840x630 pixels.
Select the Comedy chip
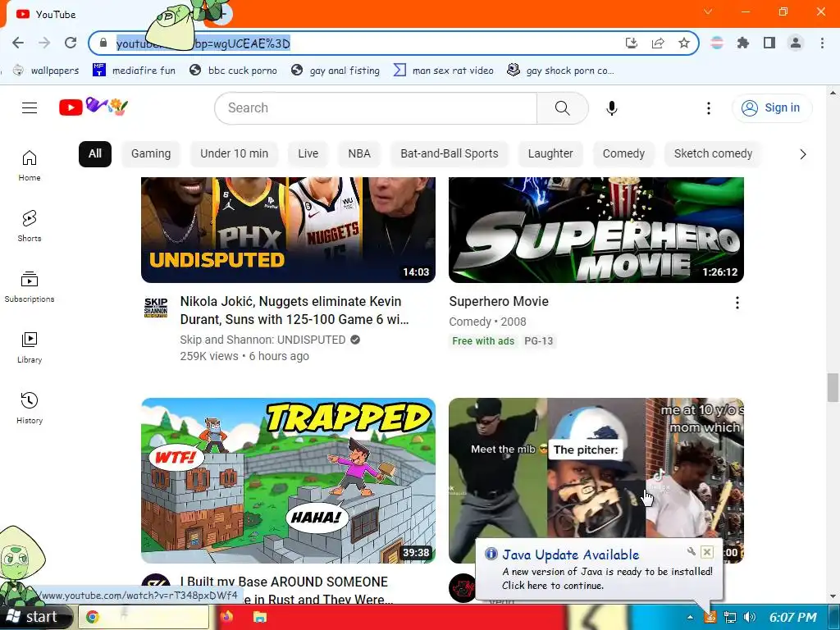[623, 154]
